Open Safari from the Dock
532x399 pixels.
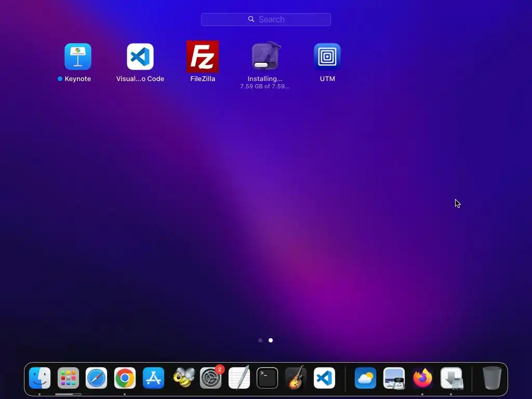[96, 378]
